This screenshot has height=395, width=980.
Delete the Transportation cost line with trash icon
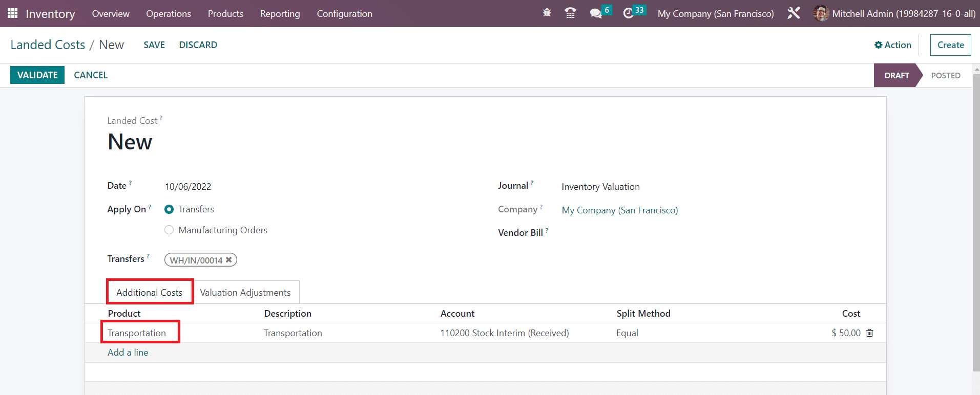869,333
